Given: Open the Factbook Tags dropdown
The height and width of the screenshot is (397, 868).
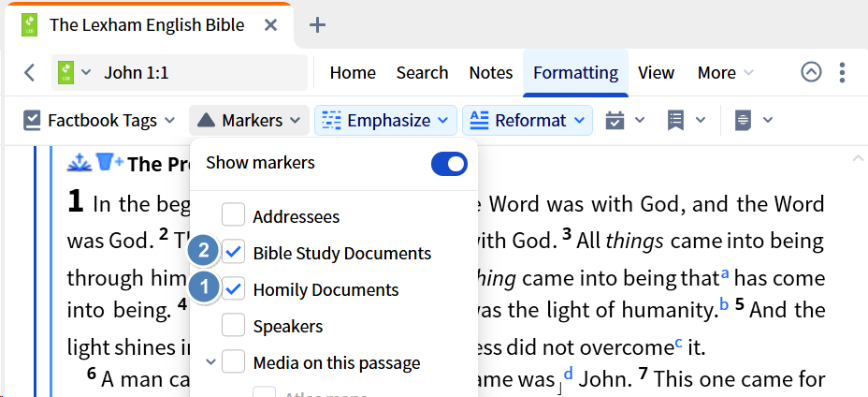Looking at the screenshot, I should coord(99,121).
